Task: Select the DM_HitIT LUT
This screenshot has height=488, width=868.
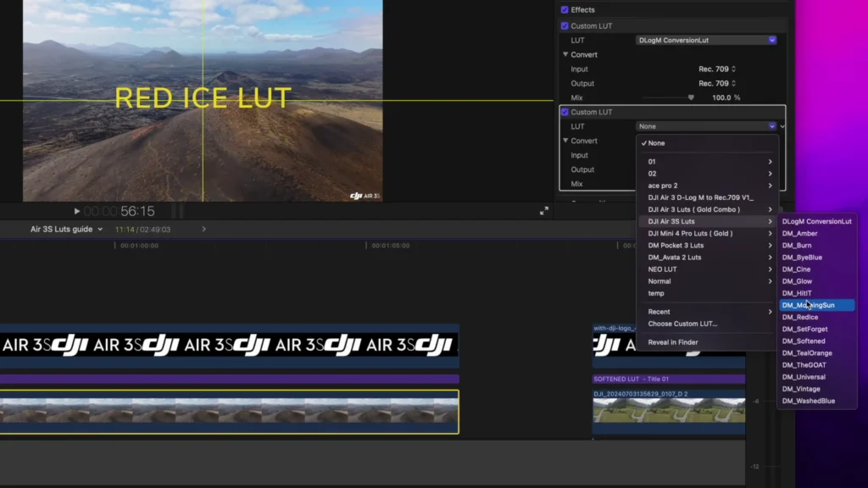Action: [x=817, y=293]
